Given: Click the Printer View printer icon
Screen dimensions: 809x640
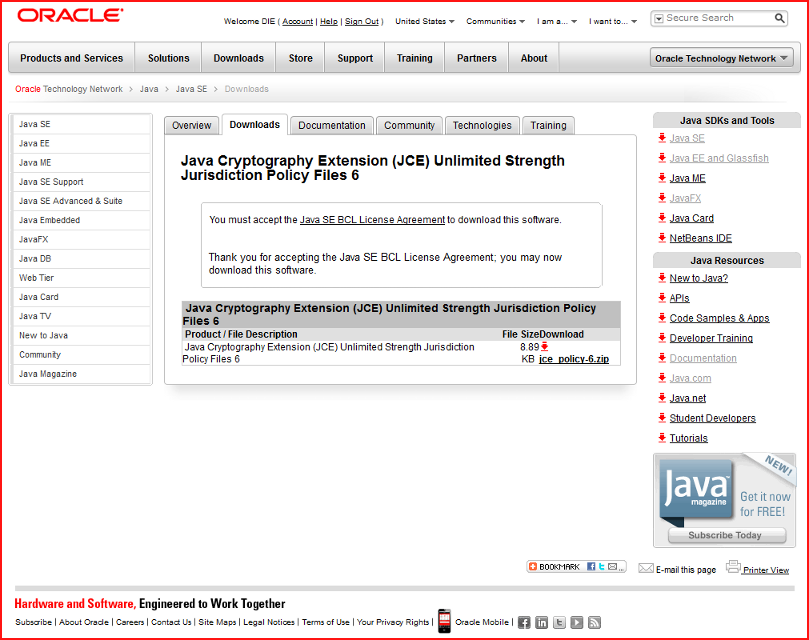Looking at the screenshot, I should pos(733,567).
